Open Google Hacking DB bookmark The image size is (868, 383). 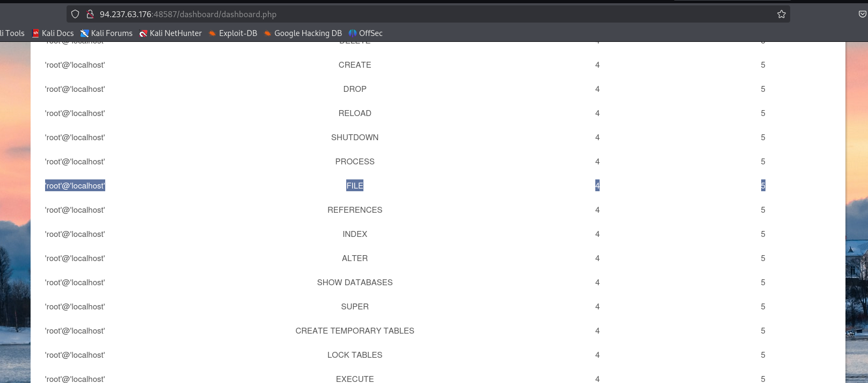tap(303, 33)
